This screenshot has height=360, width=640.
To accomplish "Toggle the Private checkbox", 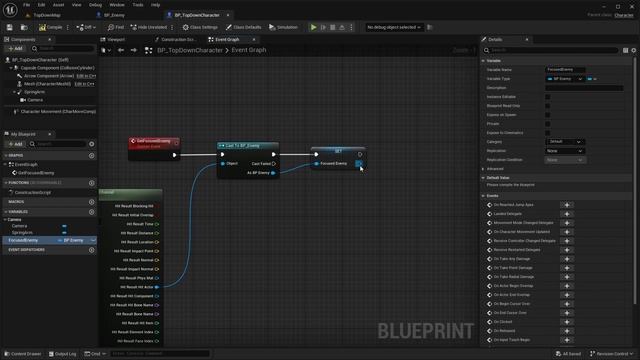I will 548,124.
